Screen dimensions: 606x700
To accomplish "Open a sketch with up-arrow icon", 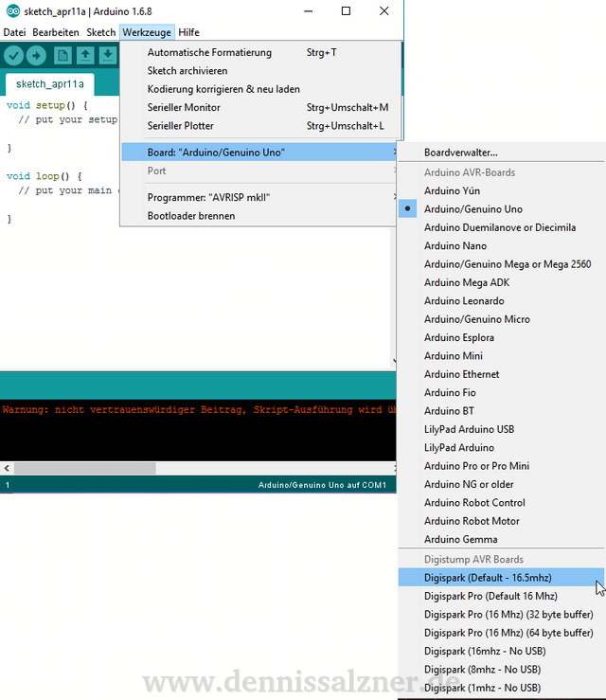I will 85,56.
